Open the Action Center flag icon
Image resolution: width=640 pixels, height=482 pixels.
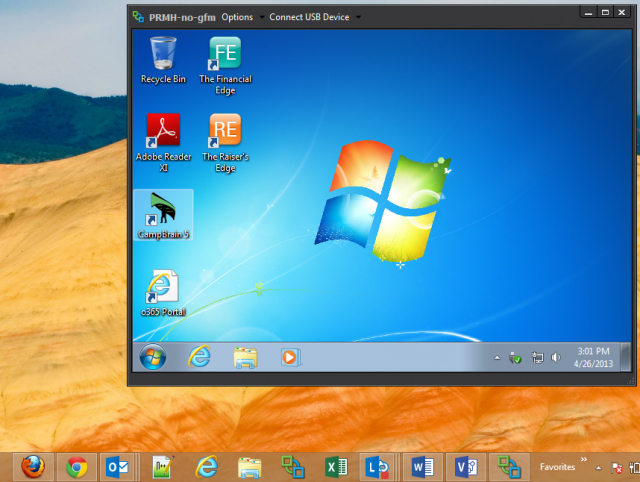(x=616, y=468)
